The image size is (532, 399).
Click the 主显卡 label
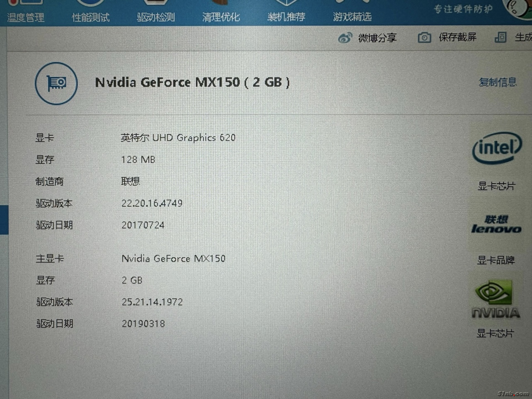click(50, 259)
